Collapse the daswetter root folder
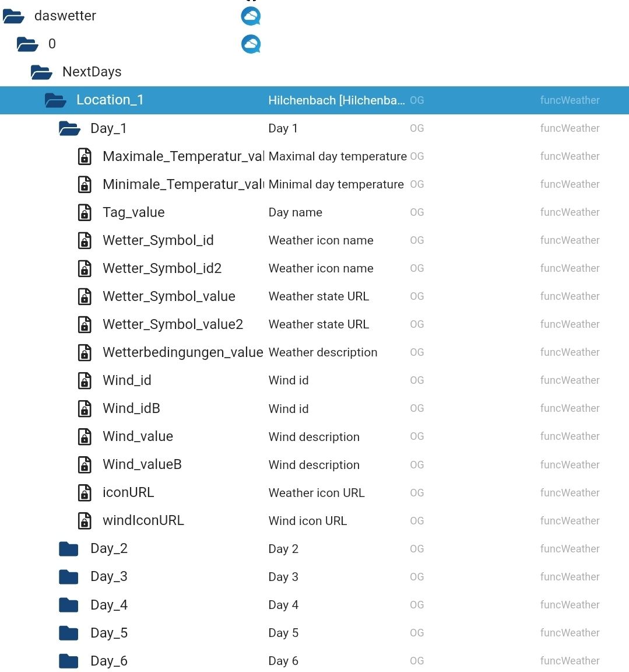629x672 pixels. tap(13, 16)
